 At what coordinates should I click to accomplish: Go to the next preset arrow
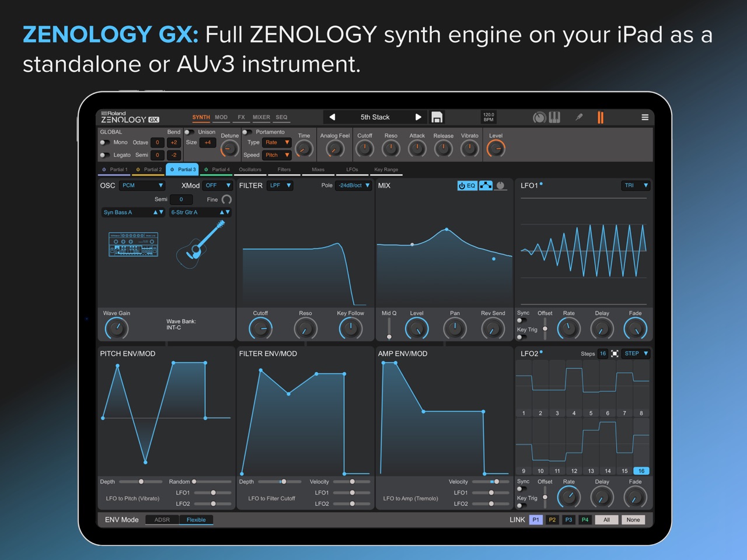point(418,117)
